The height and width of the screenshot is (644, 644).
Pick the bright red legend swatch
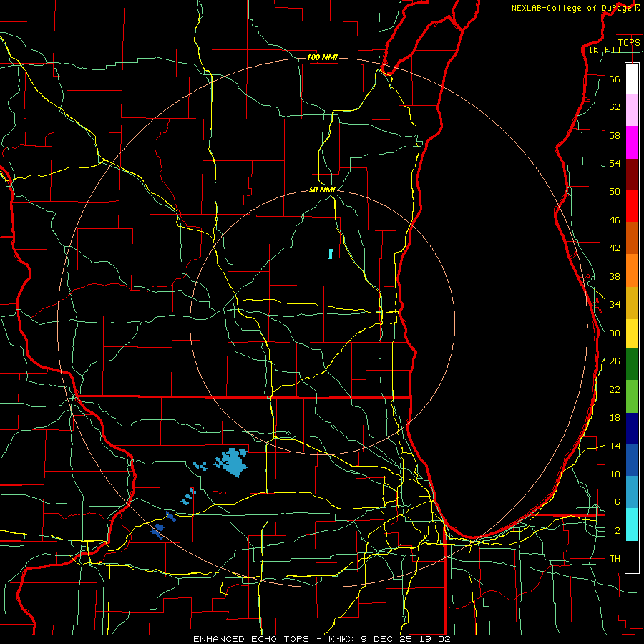click(632, 206)
